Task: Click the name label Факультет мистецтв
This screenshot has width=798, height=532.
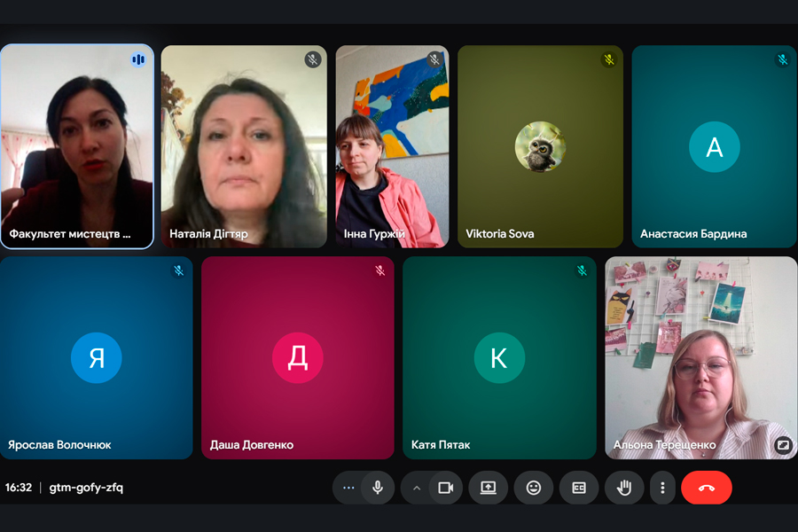Action: pos(70,234)
